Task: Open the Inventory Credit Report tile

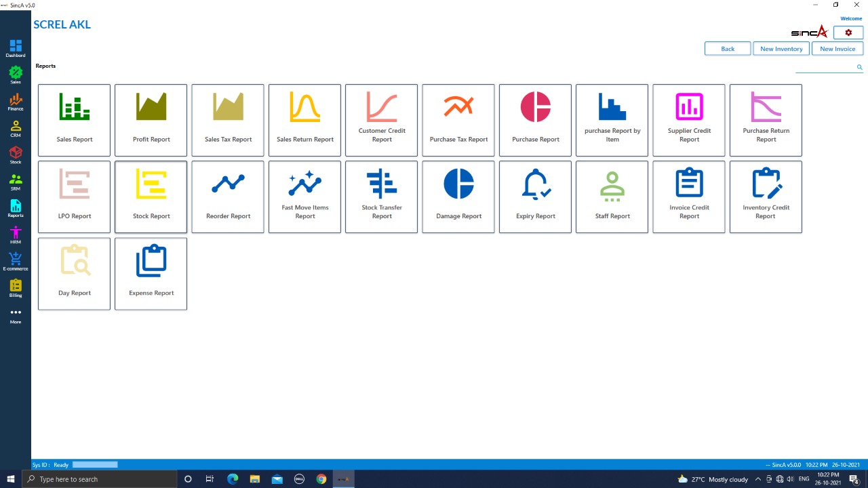Action: pos(766,197)
